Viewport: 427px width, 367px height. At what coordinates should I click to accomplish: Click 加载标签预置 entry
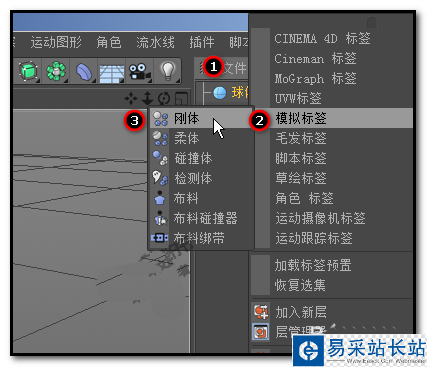[x=332, y=265]
